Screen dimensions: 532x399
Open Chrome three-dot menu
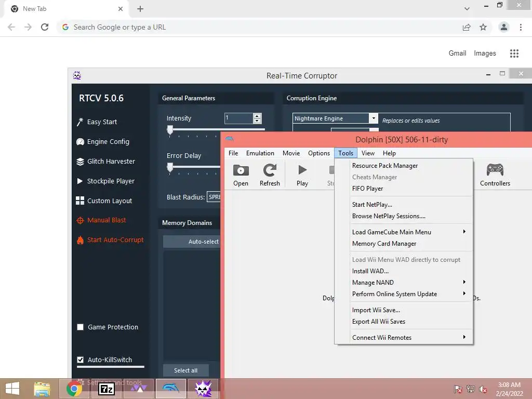(x=521, y=27)
